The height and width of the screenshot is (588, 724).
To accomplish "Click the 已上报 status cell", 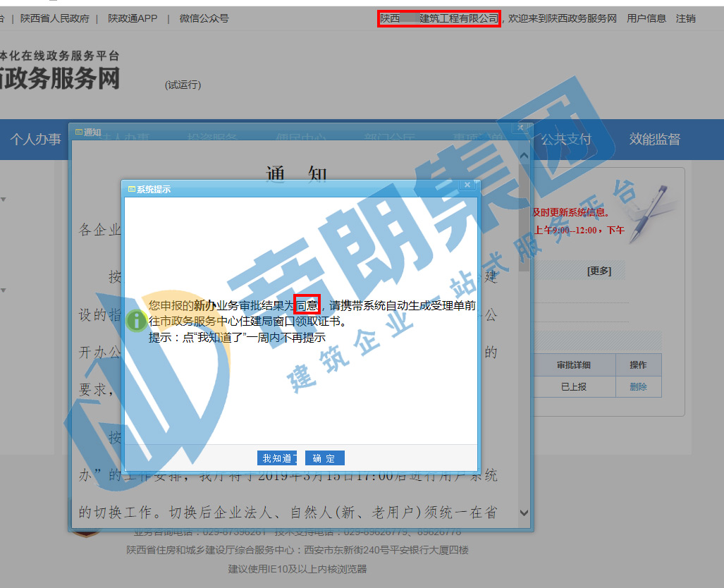I will (574, 386).
